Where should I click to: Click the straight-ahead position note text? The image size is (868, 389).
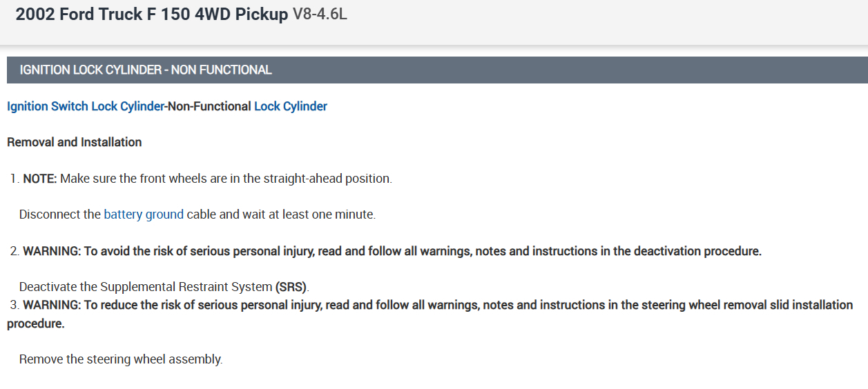pos(226,179)
